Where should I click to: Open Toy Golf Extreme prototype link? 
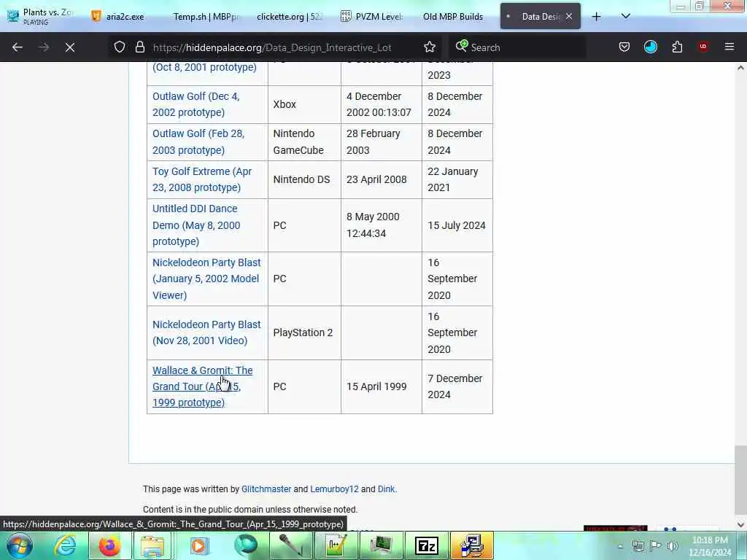point(202,179)
